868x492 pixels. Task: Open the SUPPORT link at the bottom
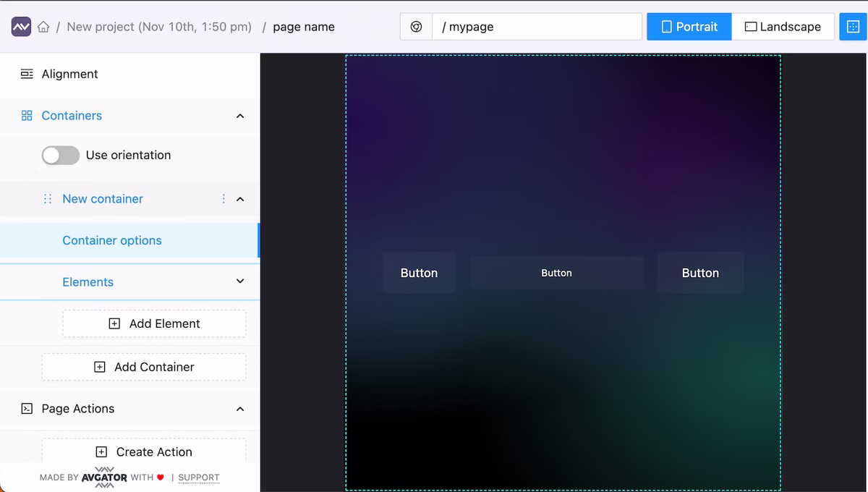coord(198,478)
